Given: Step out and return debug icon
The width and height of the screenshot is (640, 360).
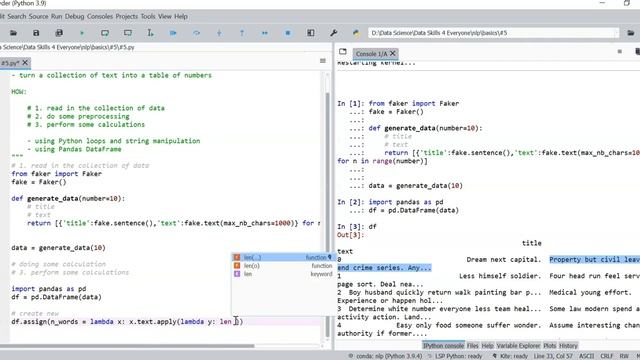Looking at the screenshot, I should pyautogui.click(x=242, y=33).
